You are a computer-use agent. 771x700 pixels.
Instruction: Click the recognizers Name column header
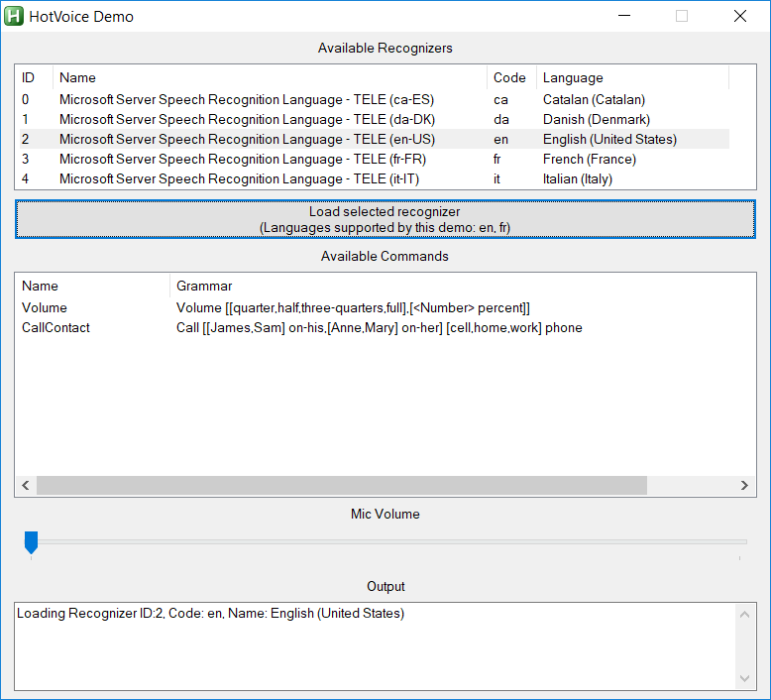tap(270, 77)
